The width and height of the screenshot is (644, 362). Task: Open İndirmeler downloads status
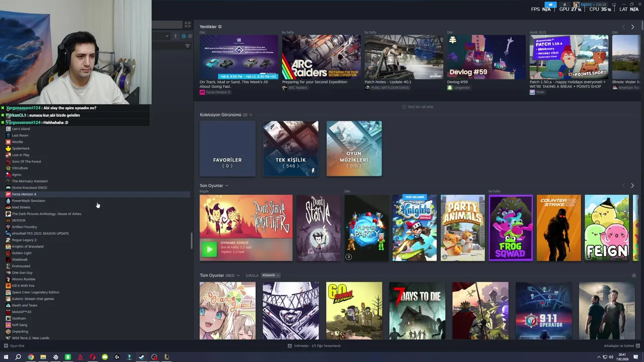pos(314,346)
